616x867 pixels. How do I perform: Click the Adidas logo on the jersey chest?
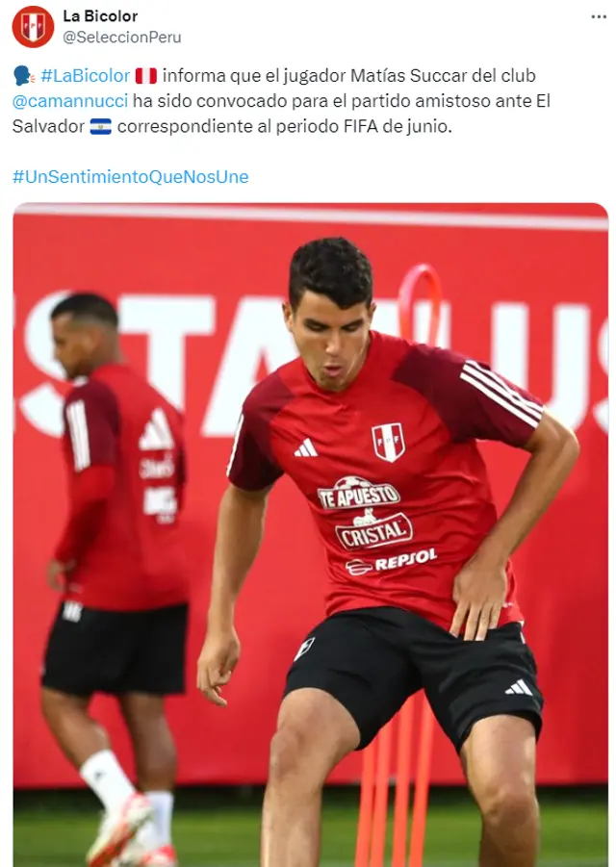306,447
